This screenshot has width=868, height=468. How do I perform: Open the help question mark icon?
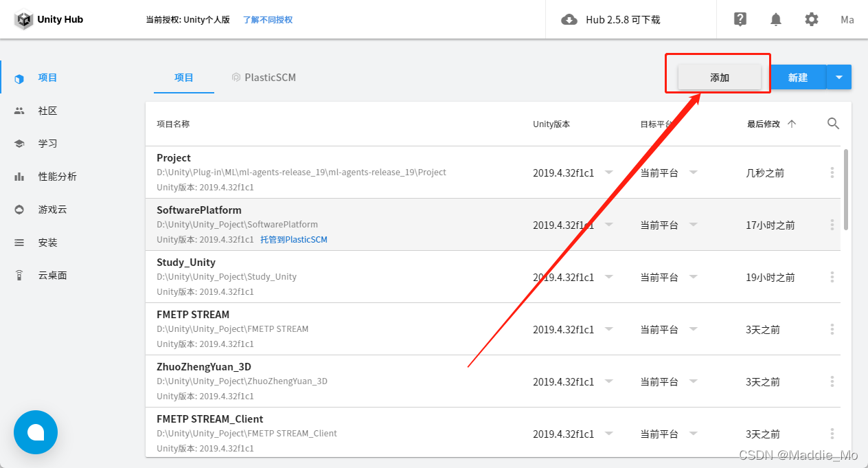click(x=740, y=19)
